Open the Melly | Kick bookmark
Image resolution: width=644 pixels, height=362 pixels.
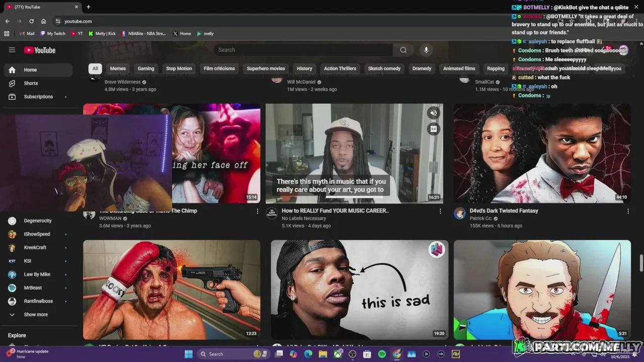102,34
